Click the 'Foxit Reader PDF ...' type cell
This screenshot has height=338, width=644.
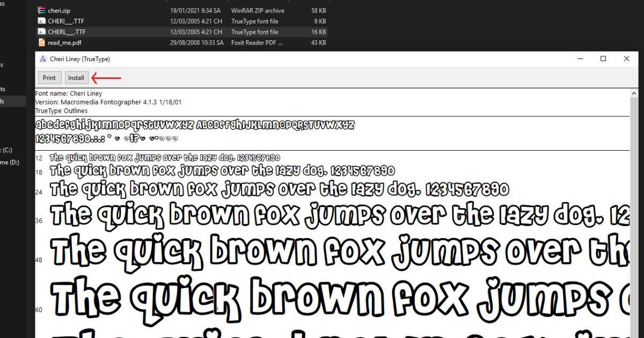click(257, 42)
